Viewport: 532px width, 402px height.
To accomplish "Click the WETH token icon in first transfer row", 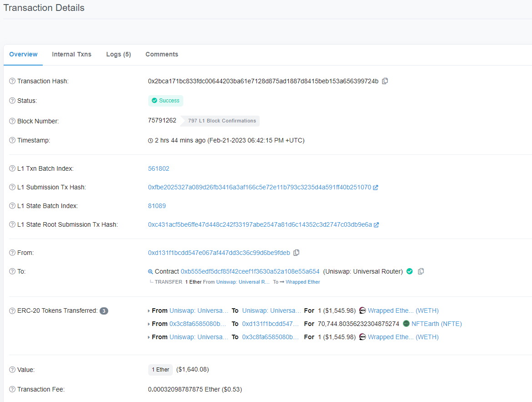I will click(362, 310).
